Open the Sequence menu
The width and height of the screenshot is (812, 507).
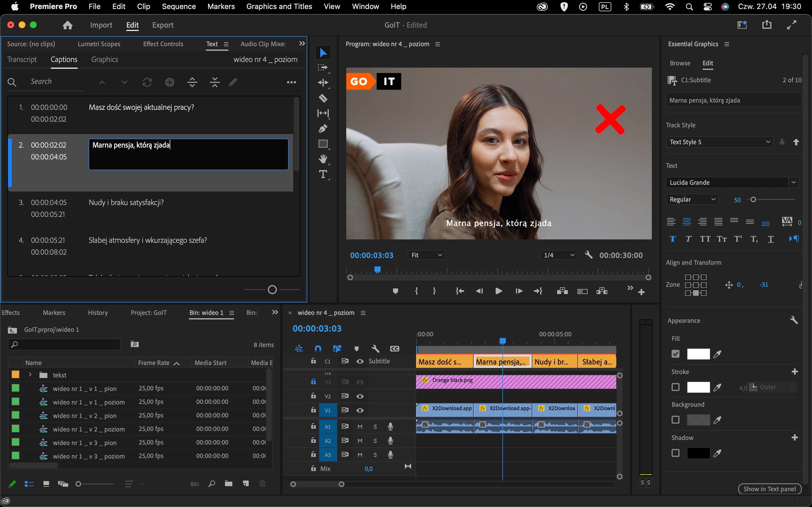pos(178,6)
